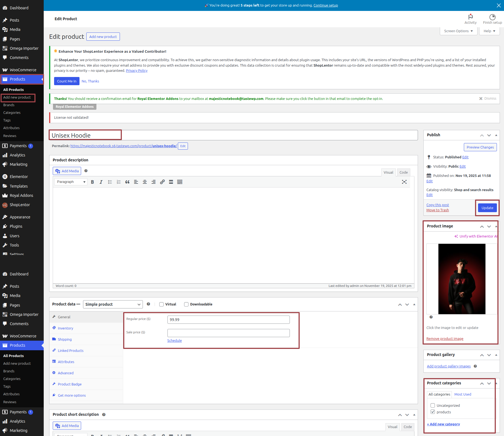Expand the Screen Options panel

[x=458, y=31]
